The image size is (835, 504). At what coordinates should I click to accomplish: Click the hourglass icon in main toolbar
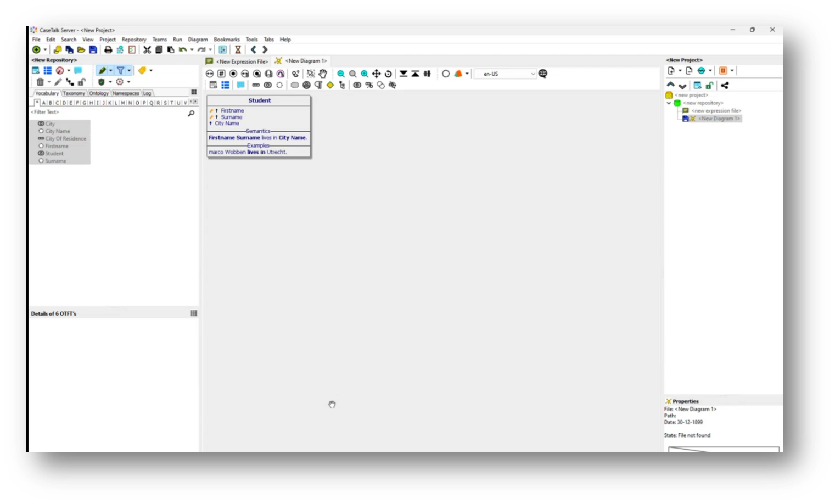click(x=238, y=49)
